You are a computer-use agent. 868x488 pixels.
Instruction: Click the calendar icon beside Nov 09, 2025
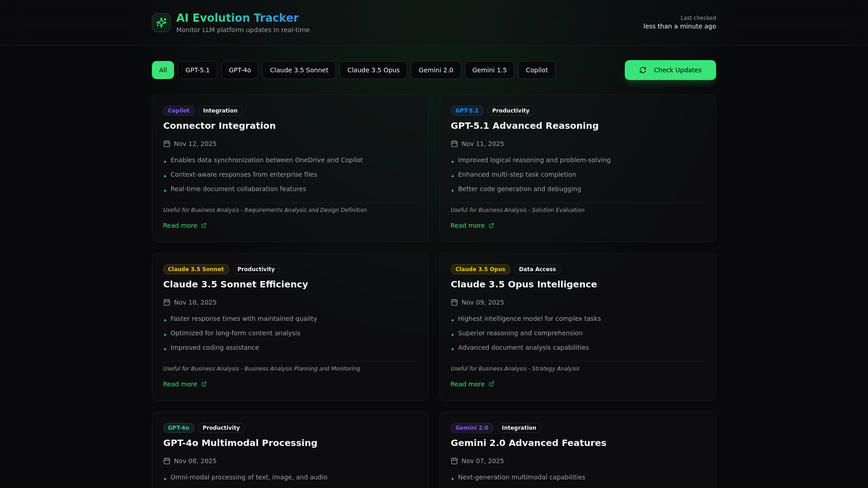tap(454, 302)
